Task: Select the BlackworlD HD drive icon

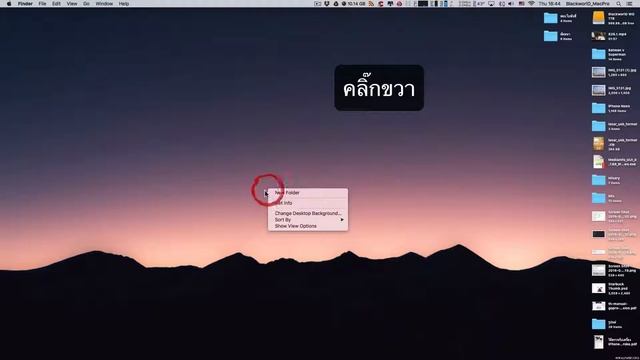Action: (598, 18)
